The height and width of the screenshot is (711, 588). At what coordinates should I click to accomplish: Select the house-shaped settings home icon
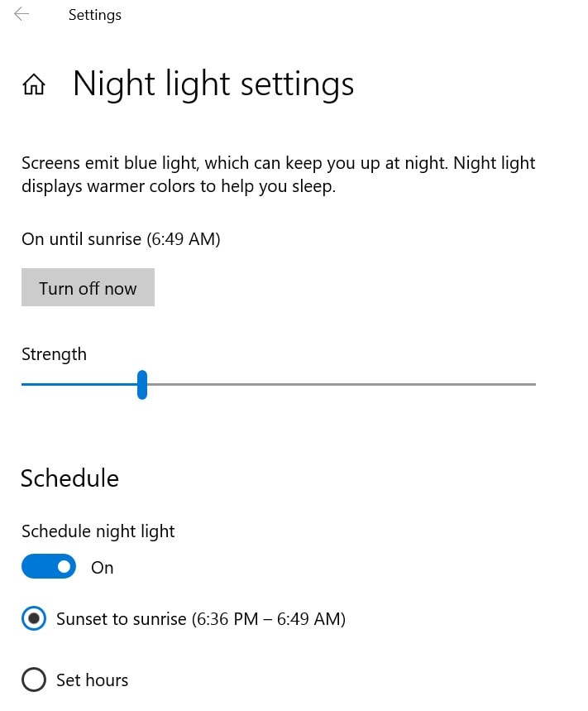[x=34, y=84]
